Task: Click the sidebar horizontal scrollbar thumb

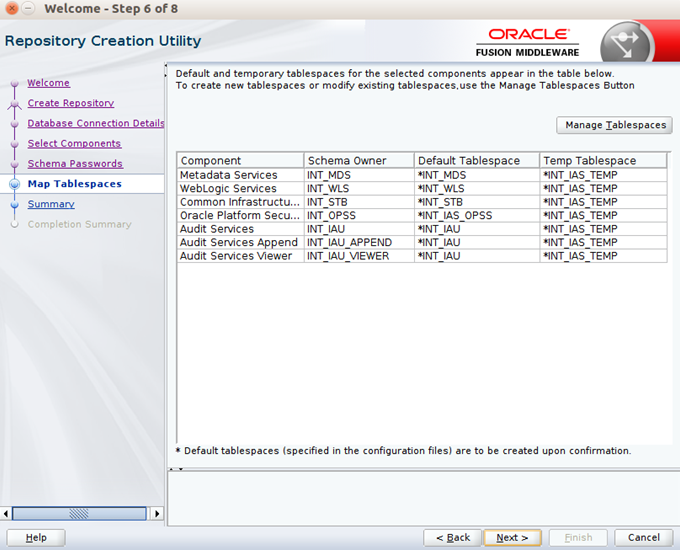Action: click(x=79, y=514)
